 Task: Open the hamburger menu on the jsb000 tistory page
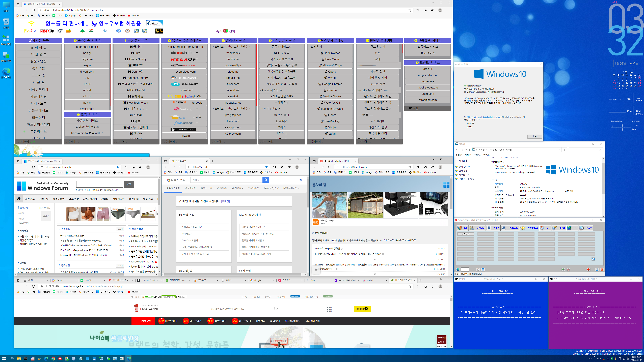coord(316,270)
